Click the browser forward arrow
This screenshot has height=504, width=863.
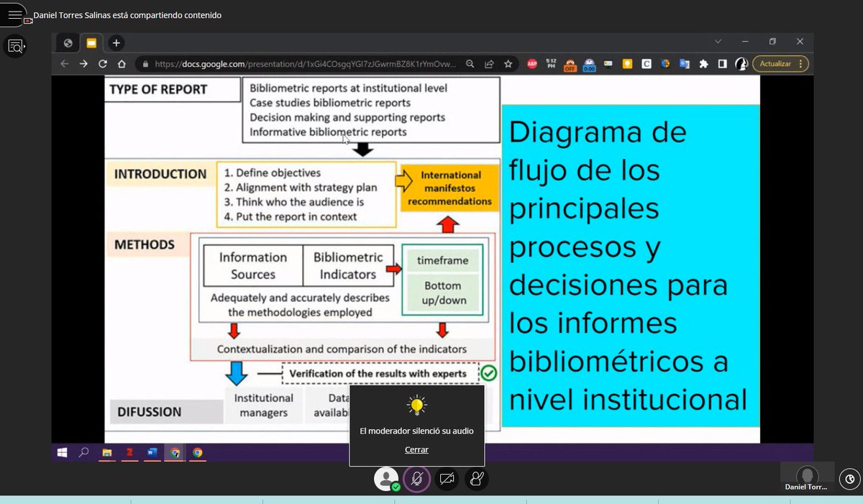83,64
